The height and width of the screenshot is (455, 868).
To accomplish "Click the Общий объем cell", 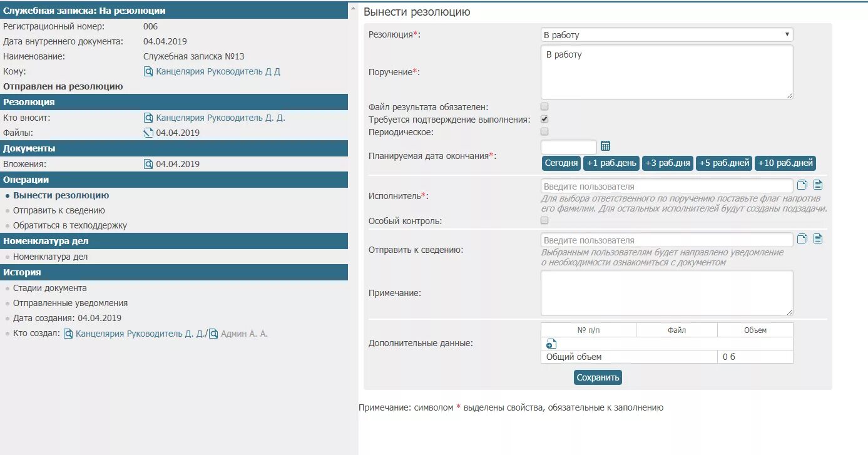I will (x=629, y=357).
